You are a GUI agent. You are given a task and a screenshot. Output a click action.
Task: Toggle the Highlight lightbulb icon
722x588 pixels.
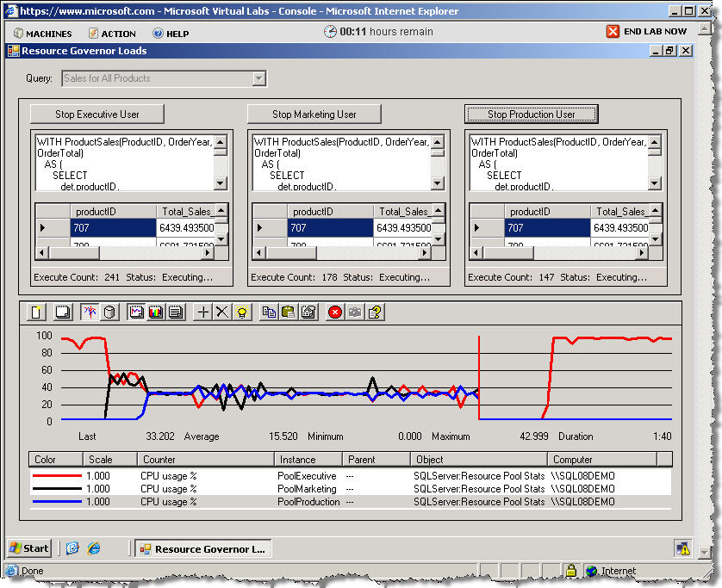pyautogui.click(x=242, y=312)
